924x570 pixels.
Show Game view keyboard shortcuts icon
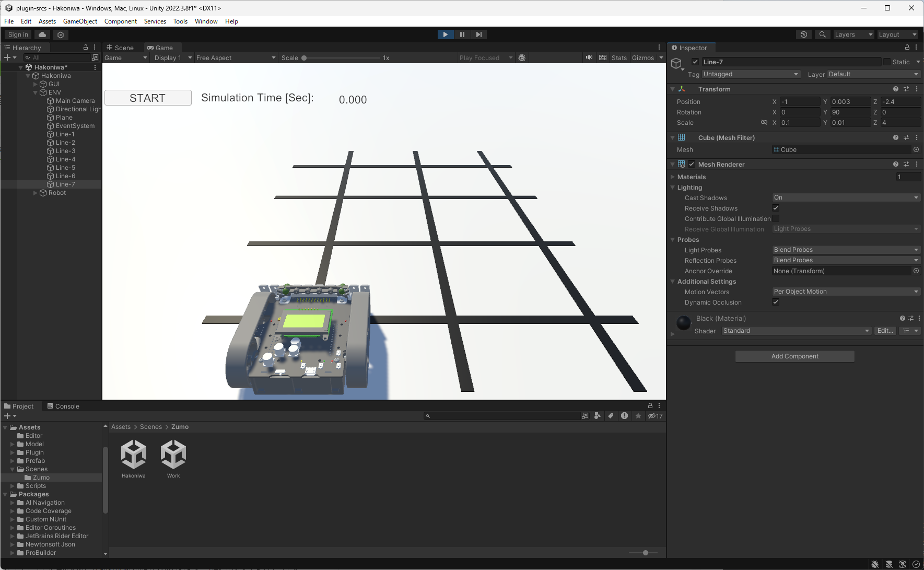tap(603, 57)
